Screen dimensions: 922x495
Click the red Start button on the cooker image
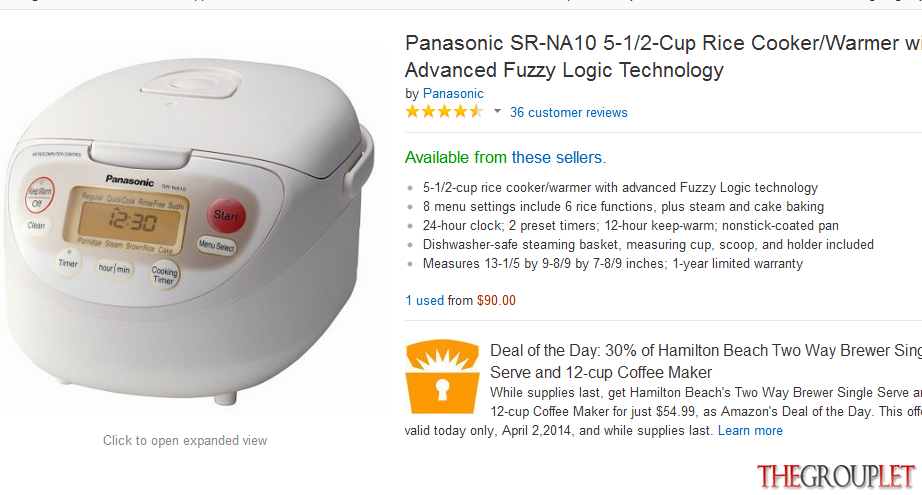[x=226, y=215]
